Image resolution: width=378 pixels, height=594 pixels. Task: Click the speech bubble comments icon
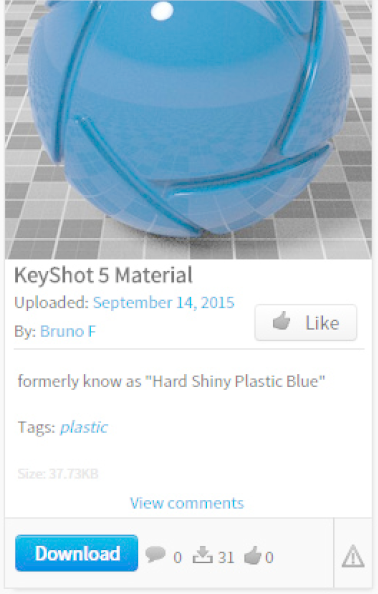155,554
